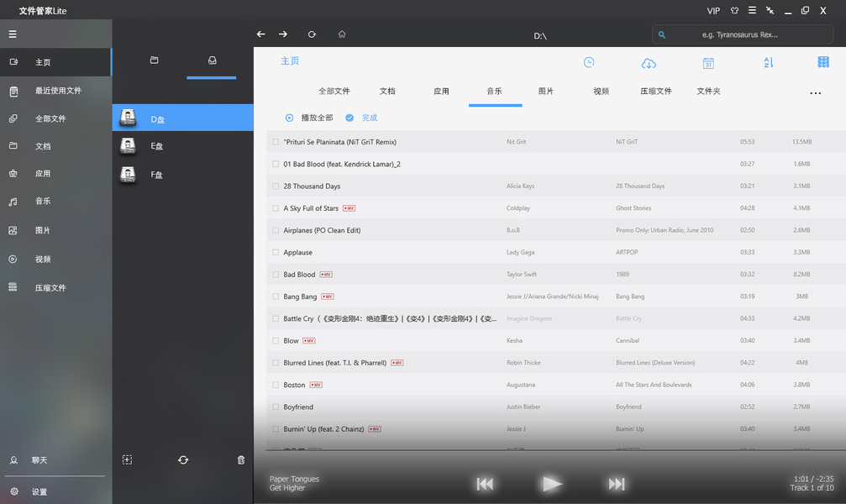This screenshot has height=504, width=846.
Task: Go back with the left arrow
Action: pyautogui.click(x=261, y=34)
